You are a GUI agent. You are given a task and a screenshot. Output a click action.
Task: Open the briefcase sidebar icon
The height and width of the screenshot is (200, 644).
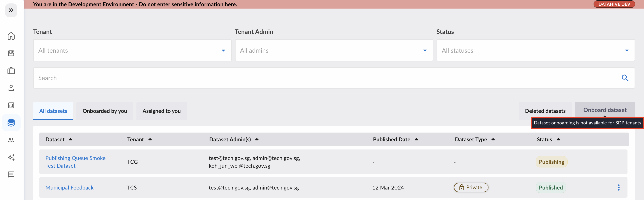point(11,71)
